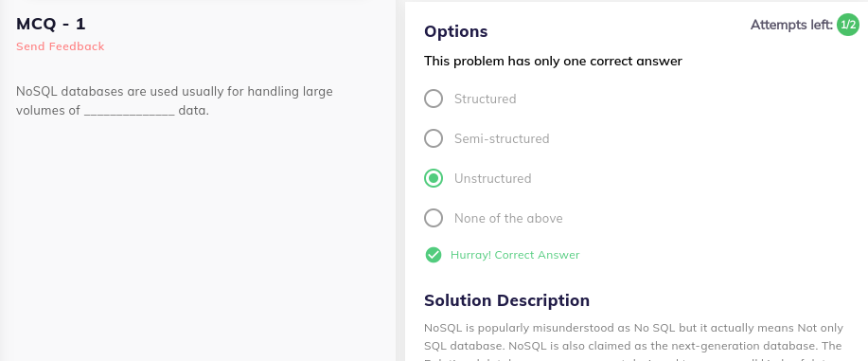
Task: Click the Solution Description heading
Action: (506, 300)
